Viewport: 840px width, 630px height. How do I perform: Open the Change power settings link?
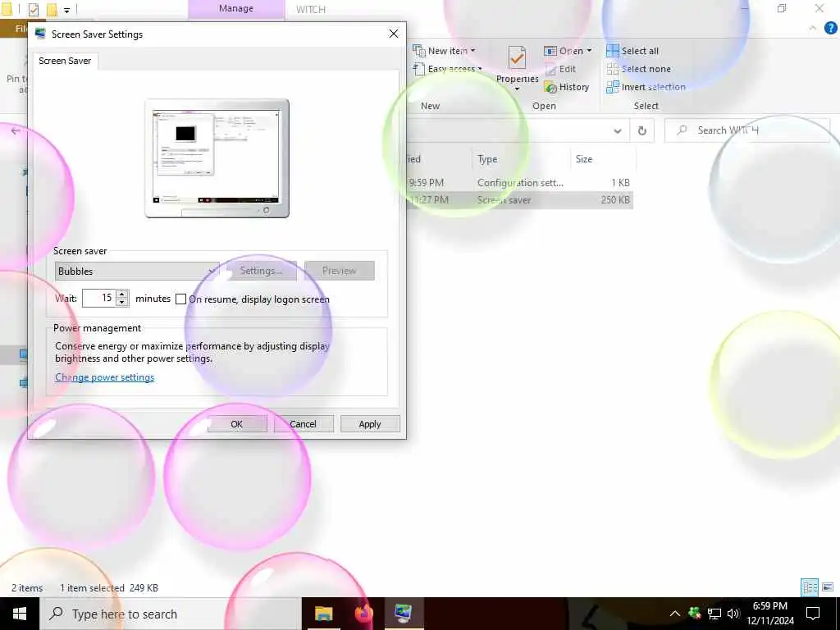(x=104, y=377)
